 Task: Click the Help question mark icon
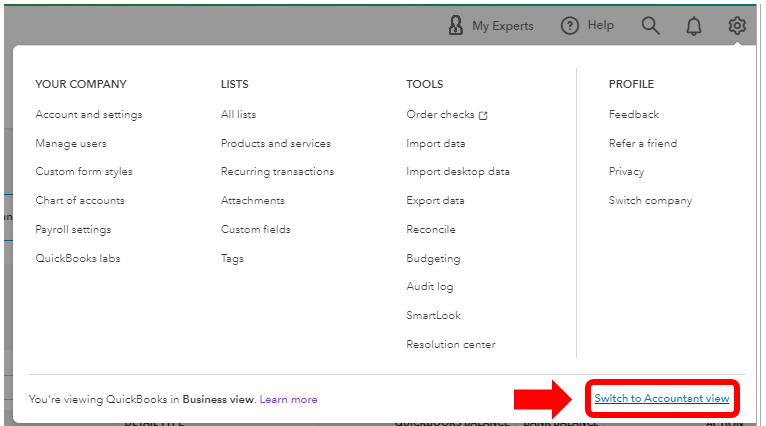570,26
